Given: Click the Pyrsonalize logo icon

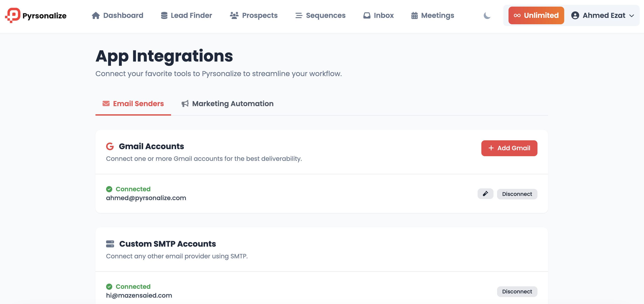Looking at the screenshot, I should tap(13, 15).
